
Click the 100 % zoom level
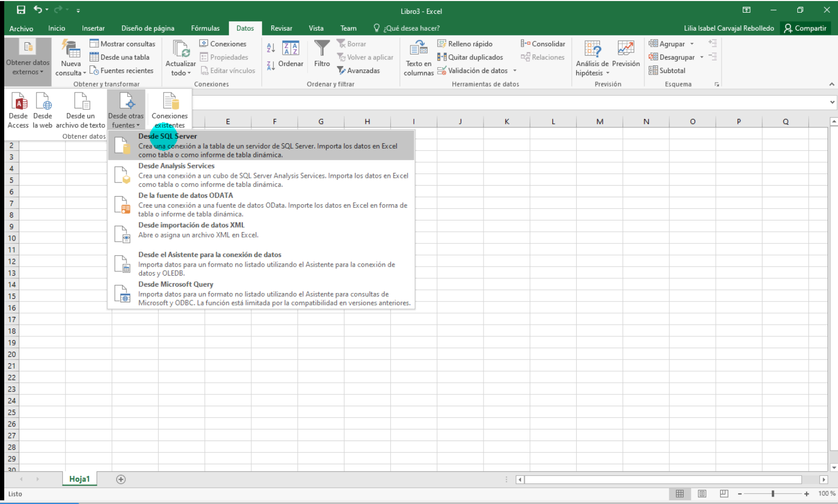click(827, 493)
